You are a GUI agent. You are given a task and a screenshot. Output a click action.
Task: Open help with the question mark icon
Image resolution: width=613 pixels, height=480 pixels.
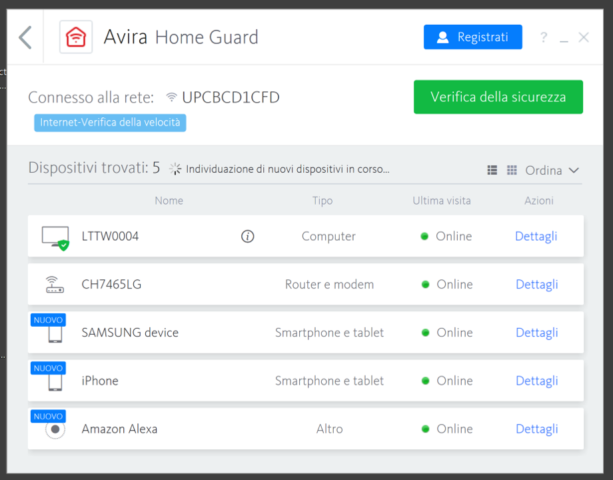[x=543, y=38]
